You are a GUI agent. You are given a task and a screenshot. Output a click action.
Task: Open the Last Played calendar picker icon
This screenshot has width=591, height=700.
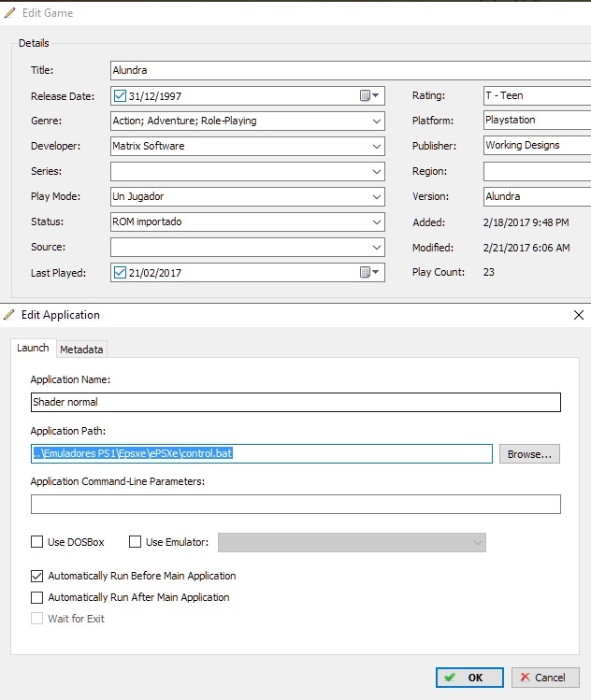point(366,272)
